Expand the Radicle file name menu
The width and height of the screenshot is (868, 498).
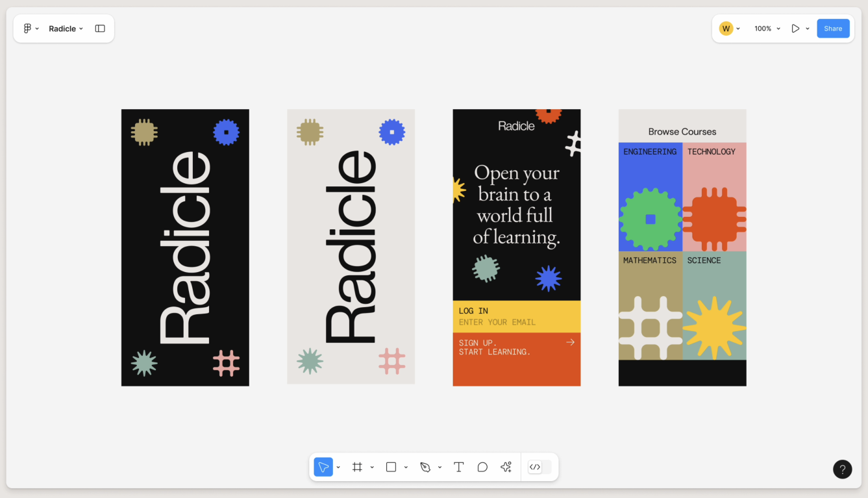(x=66, y=29)
